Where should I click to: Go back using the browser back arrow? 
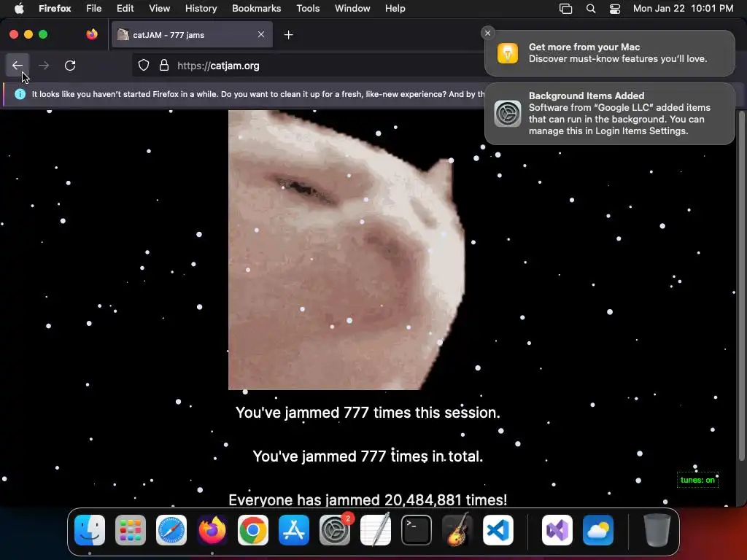pos(18,65)
